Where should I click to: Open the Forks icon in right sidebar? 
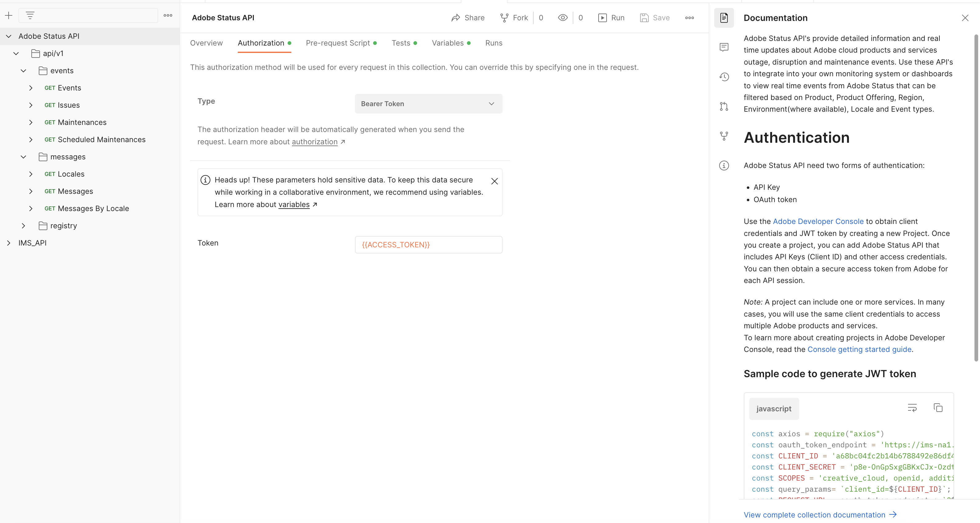[723, 136]
